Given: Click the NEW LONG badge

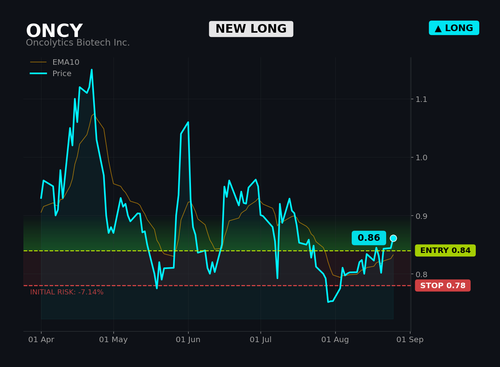Looking at the screenshot, I should 251,29.
